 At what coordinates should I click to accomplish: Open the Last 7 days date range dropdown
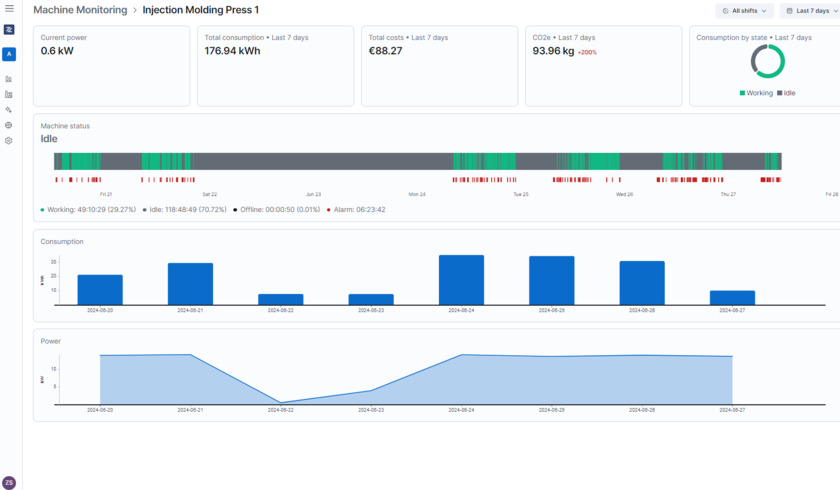[810, 11]
